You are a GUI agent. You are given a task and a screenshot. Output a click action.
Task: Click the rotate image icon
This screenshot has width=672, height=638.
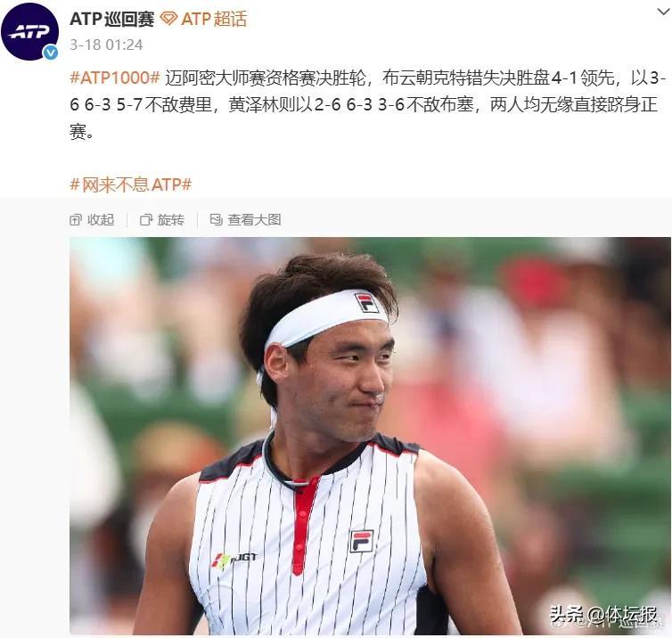(146, 220)
